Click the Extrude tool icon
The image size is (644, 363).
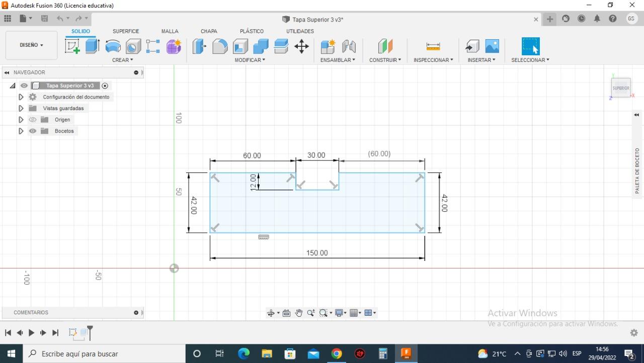[x=92, y=46]
